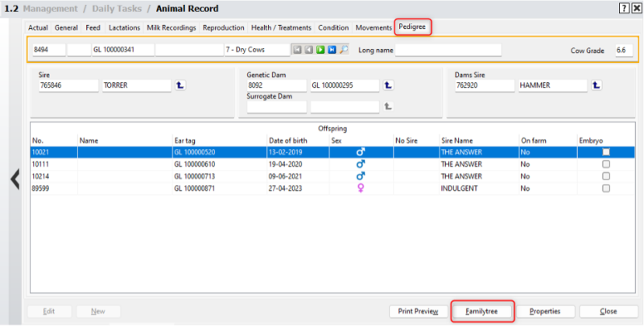Click the Familytree button
This screenshot has width=644, height=326.
point(481,311)
